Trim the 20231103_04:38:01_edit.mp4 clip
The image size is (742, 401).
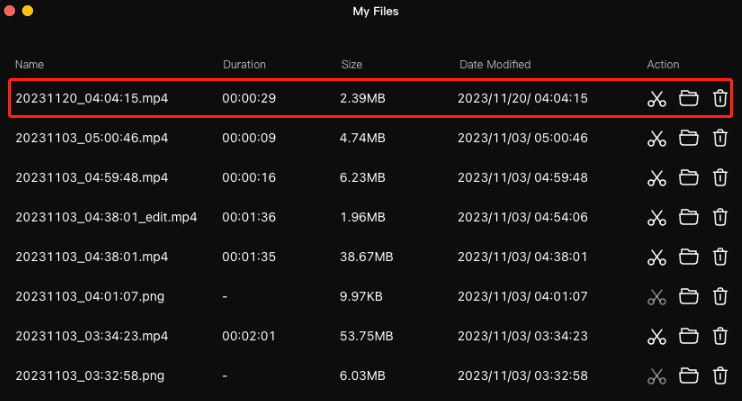pos(656,217)
